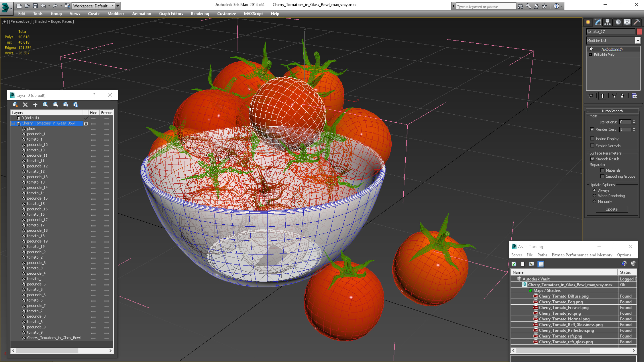Click Status Log icon in Asset Tracking
This screenshot has width=644, height=362.
(x=523, y=264)
